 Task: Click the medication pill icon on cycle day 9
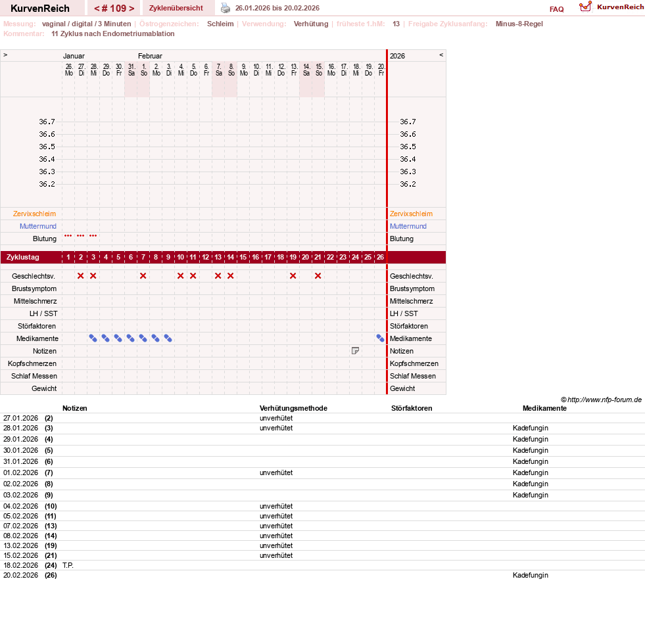coord(168,338)
